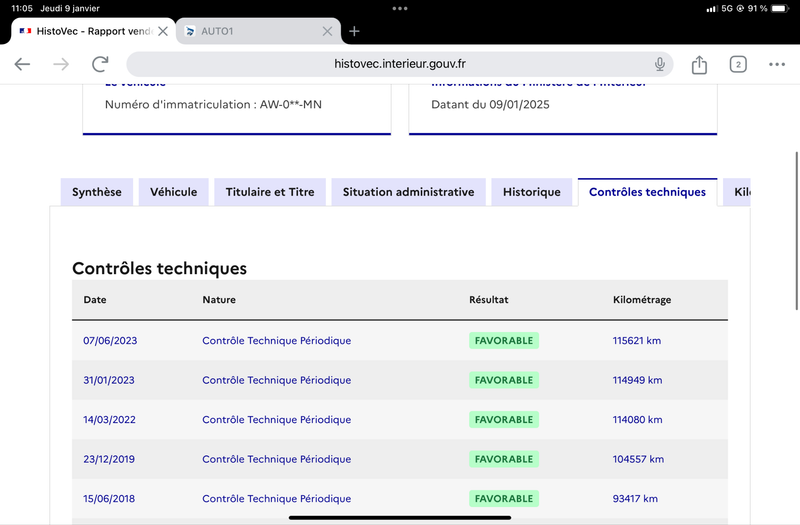Image resolution: width=800 pixels, height=525 pixels.
Task: Click FAVORABLE badge in the 23/12/2019 row
Action: tap(504, 459)
